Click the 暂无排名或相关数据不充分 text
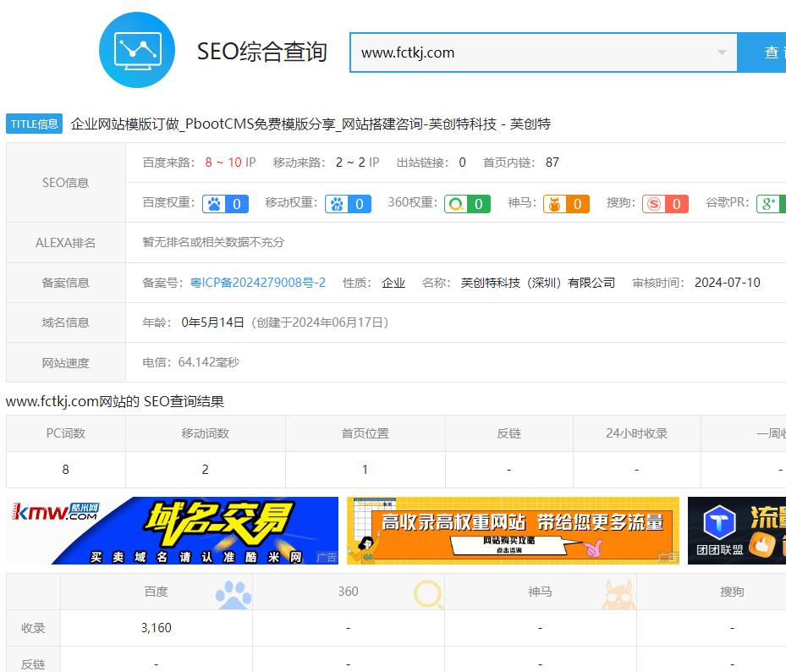786x672 pixels. tap(213, 242)
